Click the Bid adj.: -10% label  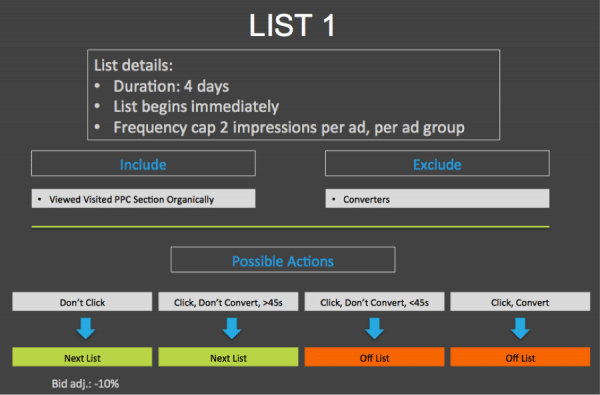(85, 384)
